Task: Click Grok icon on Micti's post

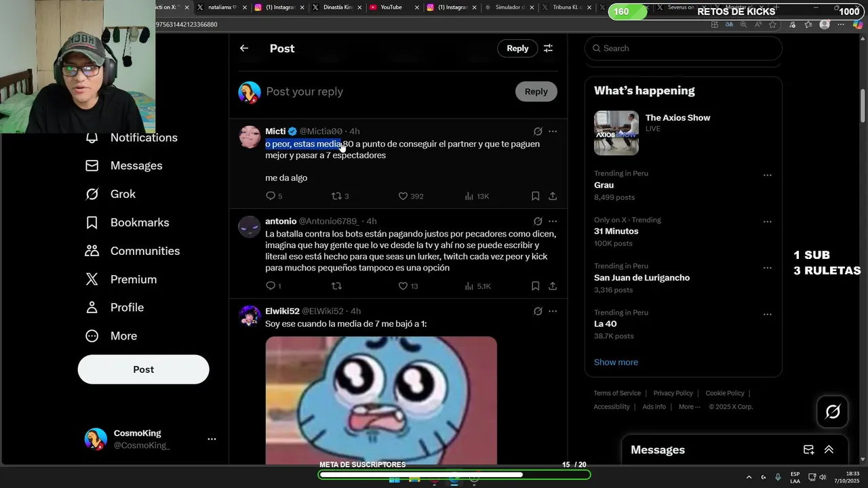Action: coord(538,131)
